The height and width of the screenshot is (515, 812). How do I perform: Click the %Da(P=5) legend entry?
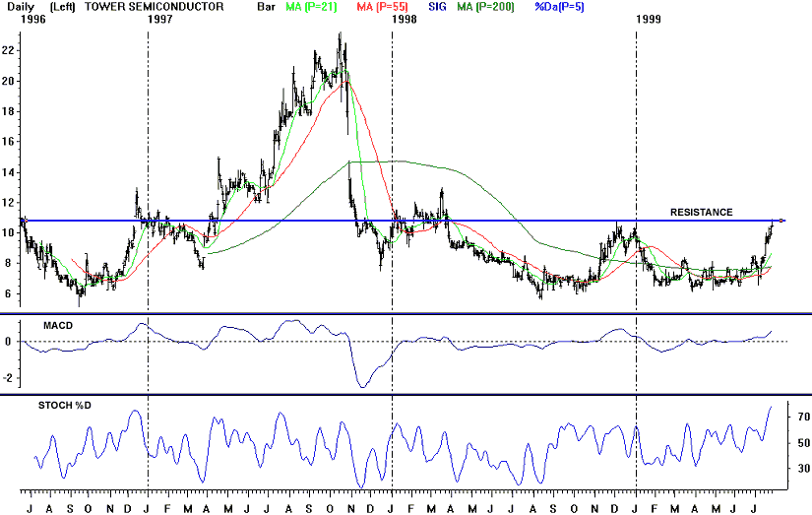coord(559,7)
